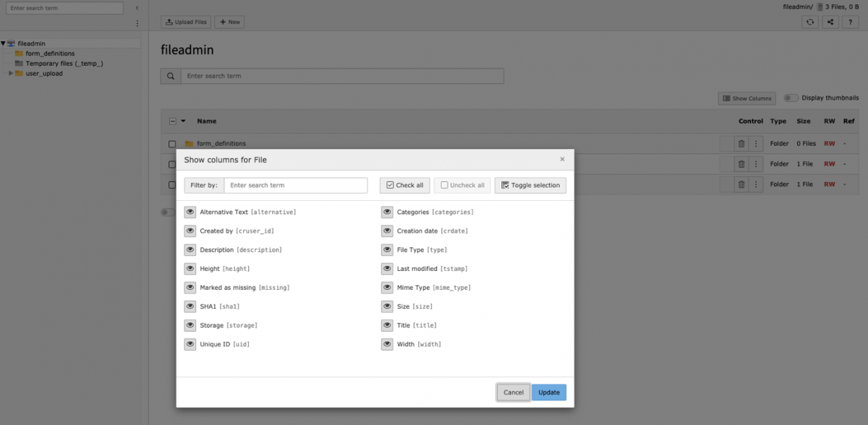Toggle Marked as missing column eye

click(x=190, y=287)
